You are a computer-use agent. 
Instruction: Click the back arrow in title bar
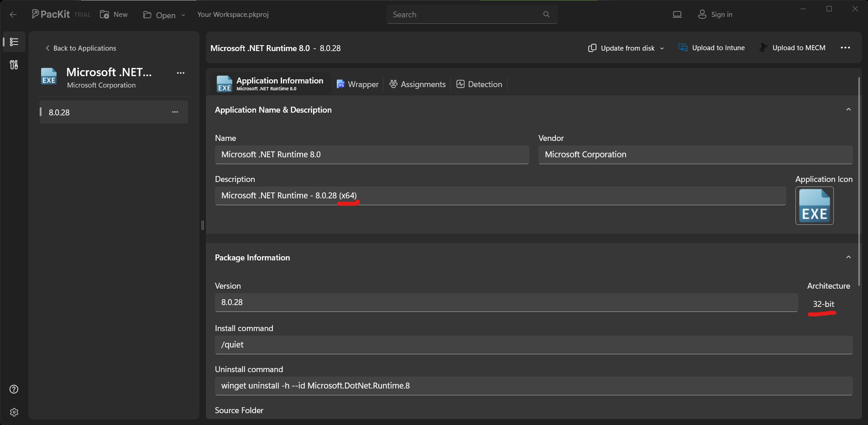pyautogui.click(x=13, y=15)
